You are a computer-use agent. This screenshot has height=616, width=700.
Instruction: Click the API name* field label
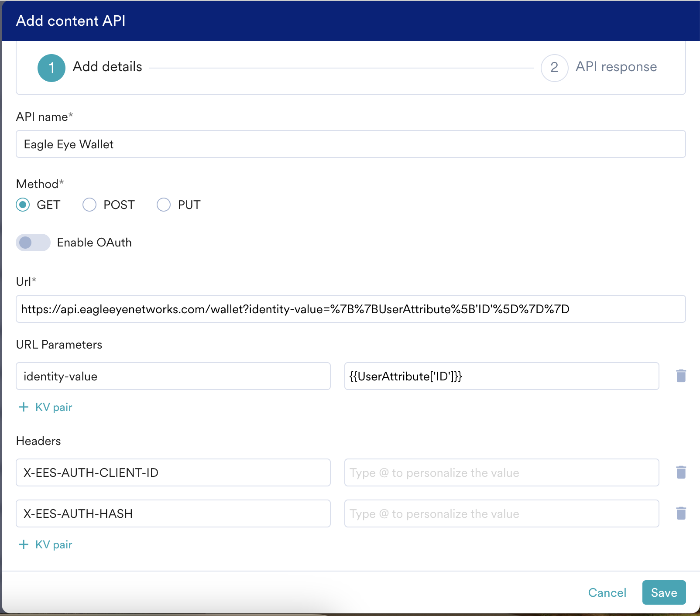click(x=45, y=117)
